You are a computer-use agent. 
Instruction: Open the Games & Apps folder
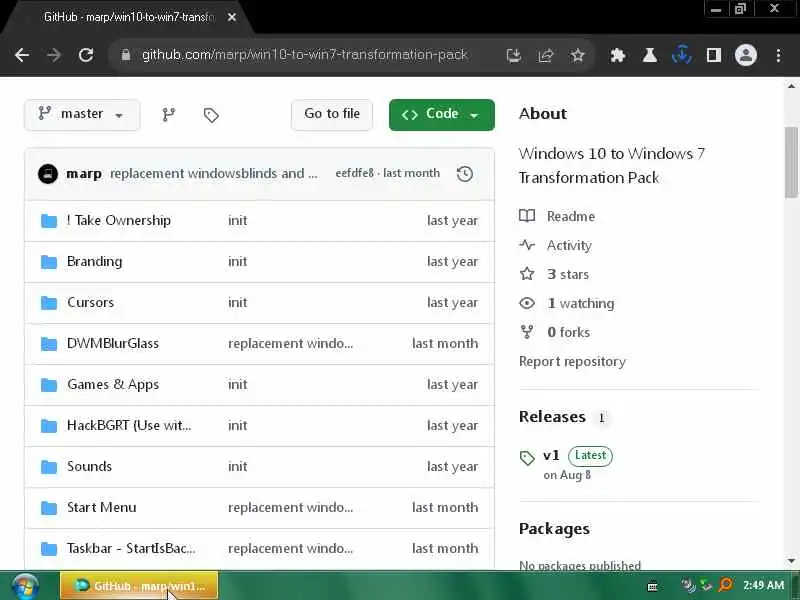click(113, 384)
